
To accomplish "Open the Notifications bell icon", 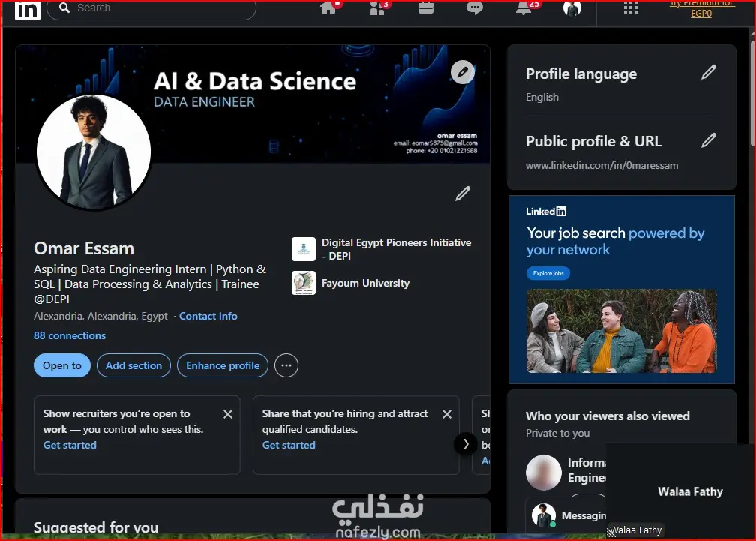I will [x=523, y=8].
